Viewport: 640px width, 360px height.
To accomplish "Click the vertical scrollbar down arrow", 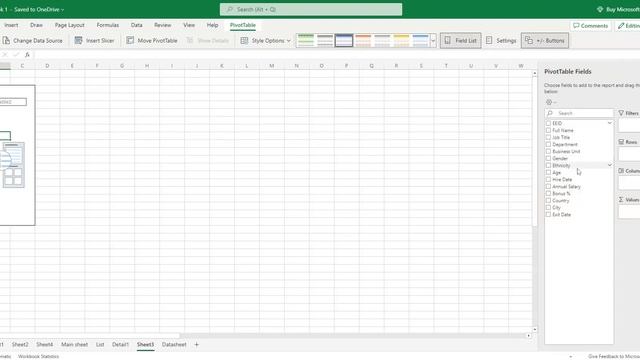I will 535,329.
